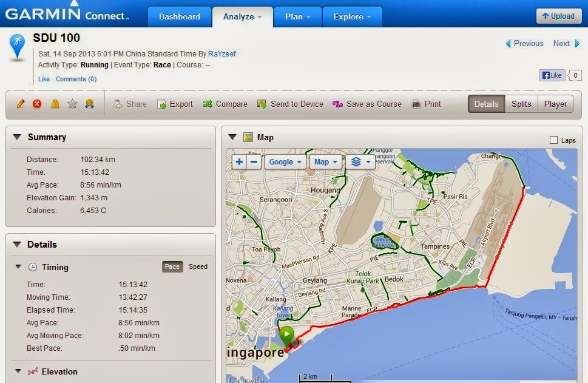Collapse the Timing section
Screen dimensions: 588x383
pyautogui.click(x=18, y=266)
